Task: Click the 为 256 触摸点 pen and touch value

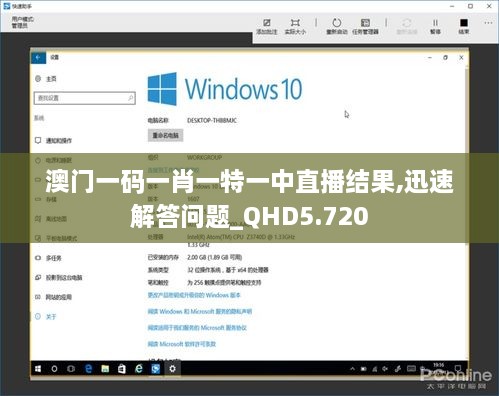Action: pyautogui.click(x=224, y=282)
